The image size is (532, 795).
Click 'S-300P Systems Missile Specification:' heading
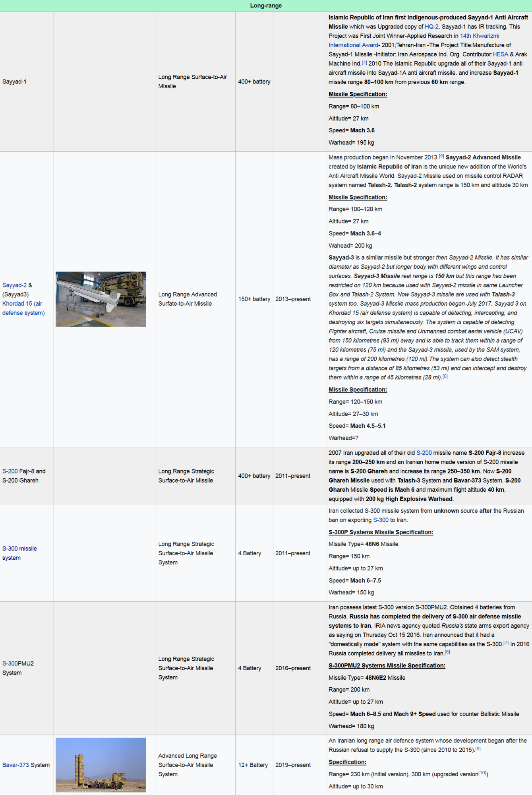pyautogui.click(x=381, y=532)
